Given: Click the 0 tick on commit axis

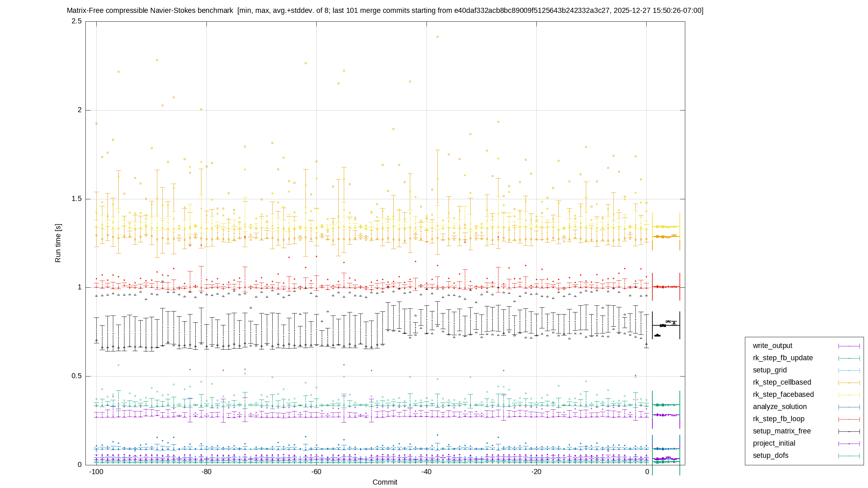Looking at the screenshot, I should click(647, 472).
